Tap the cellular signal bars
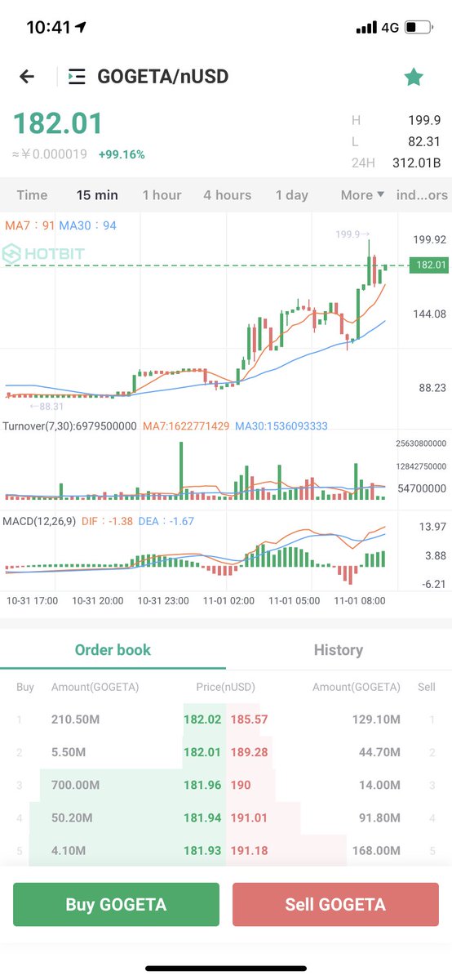452x980 pixels. click(x=366, y=27)
